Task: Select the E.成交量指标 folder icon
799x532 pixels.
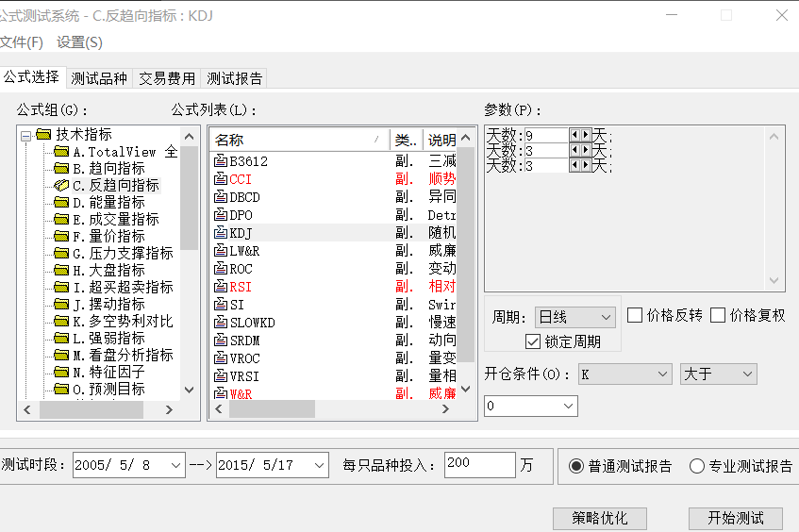Action: pyautogui.click(x=61, y=220)
